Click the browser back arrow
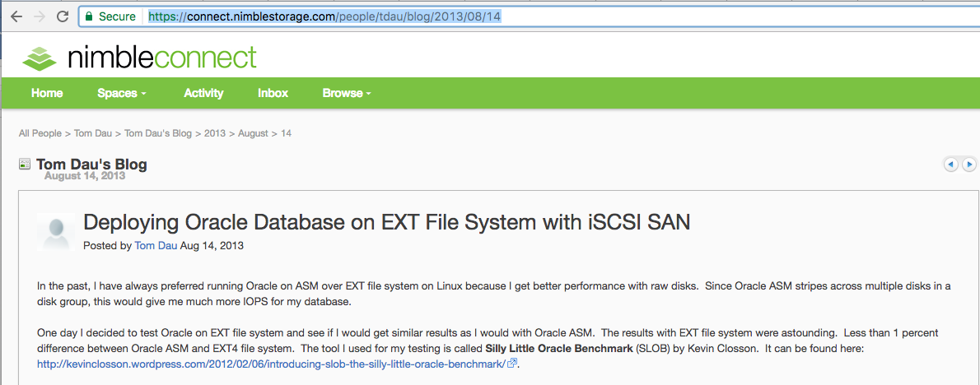Screen dimensions: 980x385 click(16, 16)
